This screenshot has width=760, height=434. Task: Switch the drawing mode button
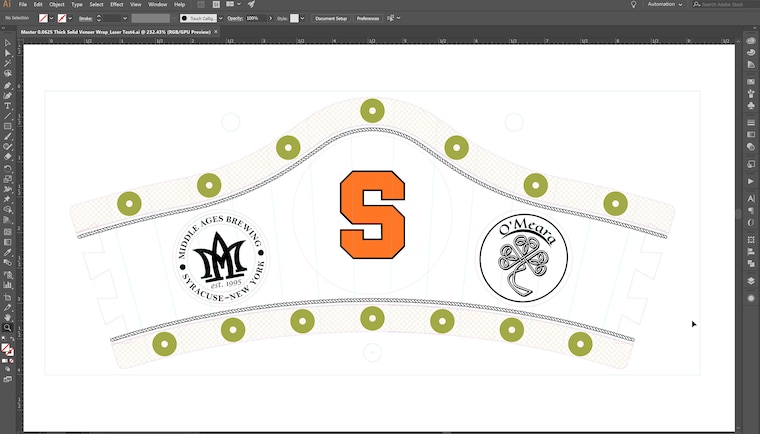pos(7,370)
